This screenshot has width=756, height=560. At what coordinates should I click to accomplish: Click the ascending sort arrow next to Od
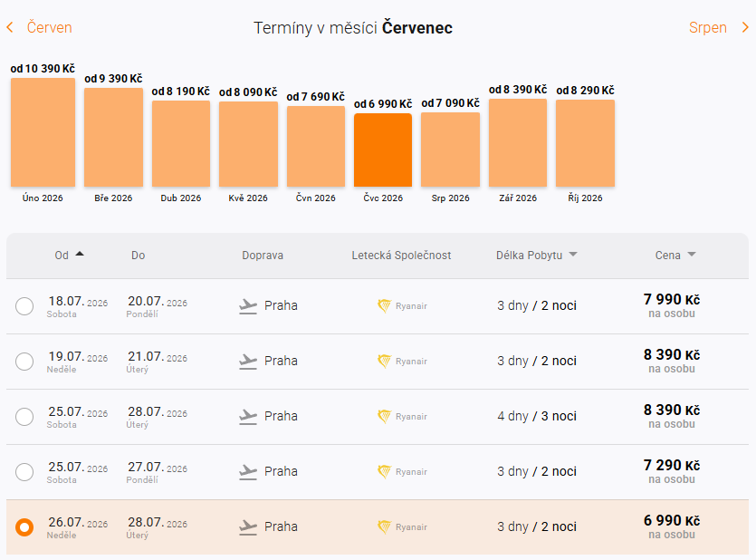[x=80, y=255]
